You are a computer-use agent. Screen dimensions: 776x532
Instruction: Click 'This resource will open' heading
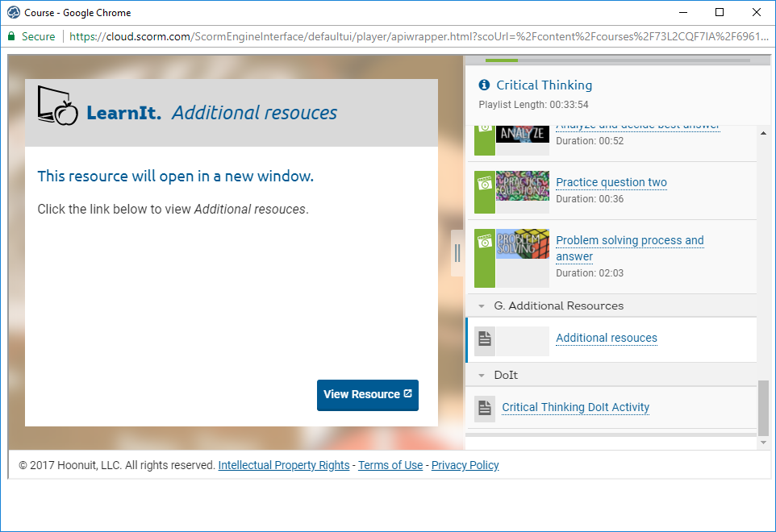point(176,176)
